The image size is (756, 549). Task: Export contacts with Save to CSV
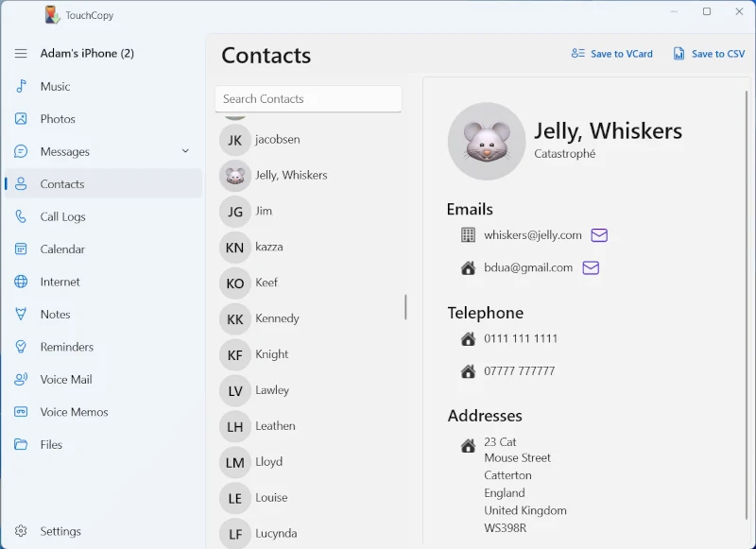709,54
